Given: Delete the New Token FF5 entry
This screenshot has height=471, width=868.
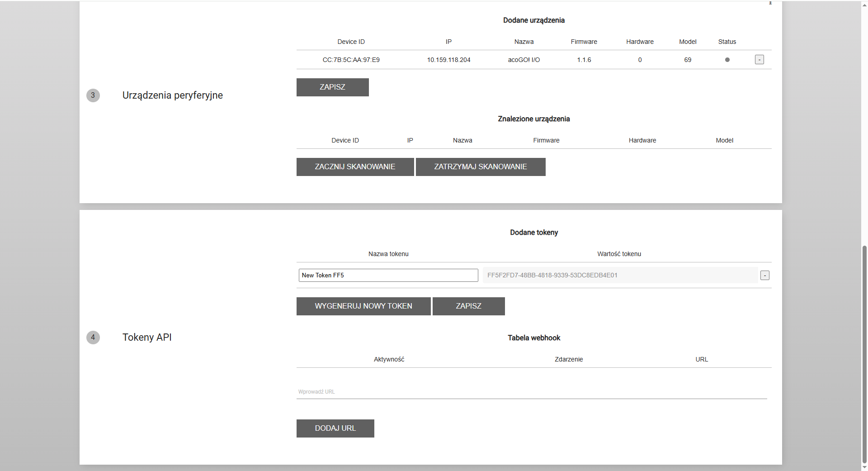Looking at the screenshot, I should click(x=764, y=276).
